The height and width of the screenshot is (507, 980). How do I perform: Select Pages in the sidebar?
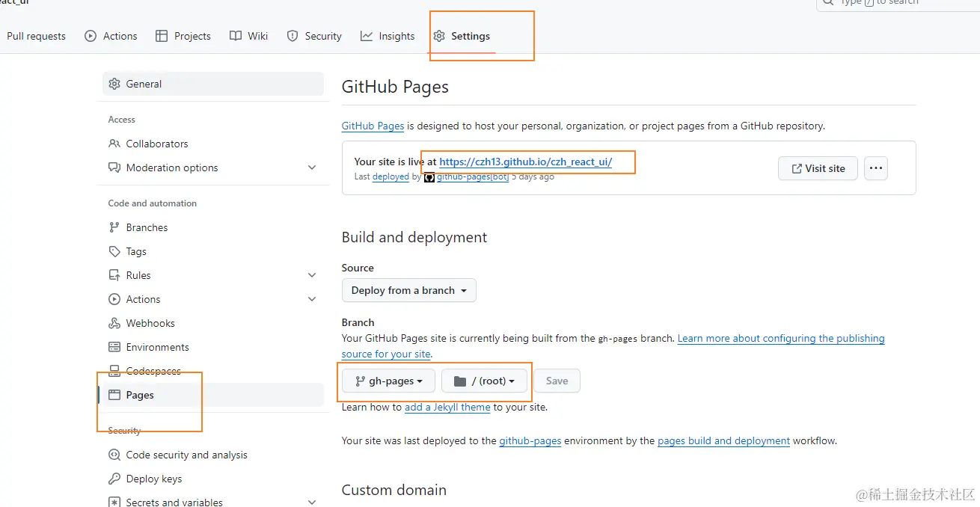(213, 395)
